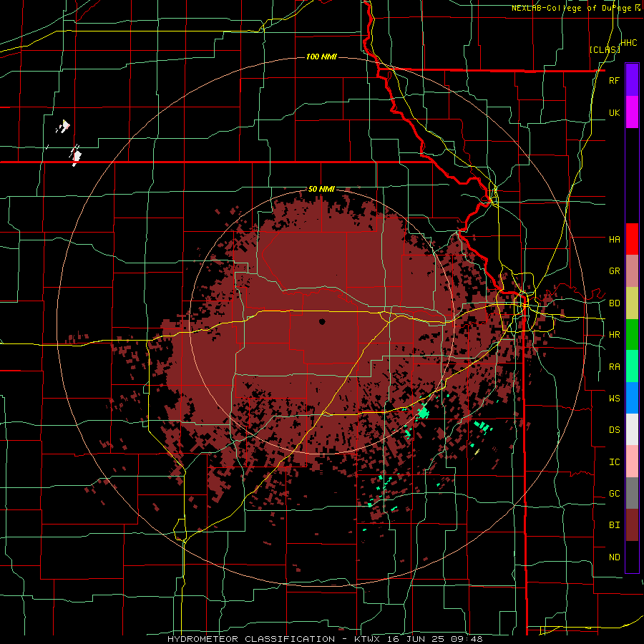The height and width of the screenshot is (644, 644).
Task: Click the [CLAS] units label
Action: [605, 50]
